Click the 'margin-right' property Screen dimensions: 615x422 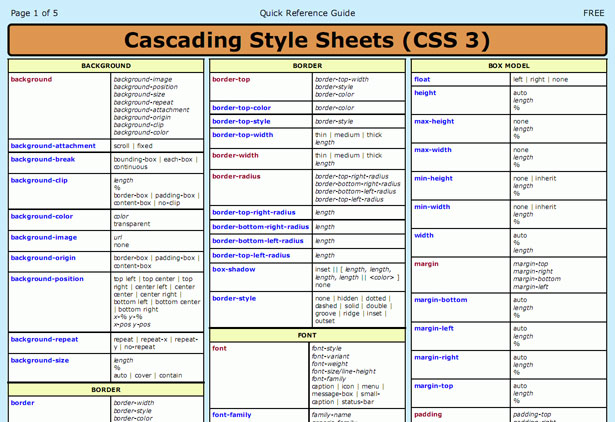436,357
